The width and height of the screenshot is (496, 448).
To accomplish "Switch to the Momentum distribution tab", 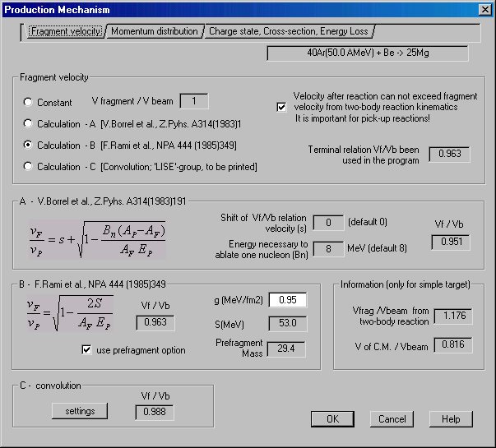I will (x=155, y=31).
